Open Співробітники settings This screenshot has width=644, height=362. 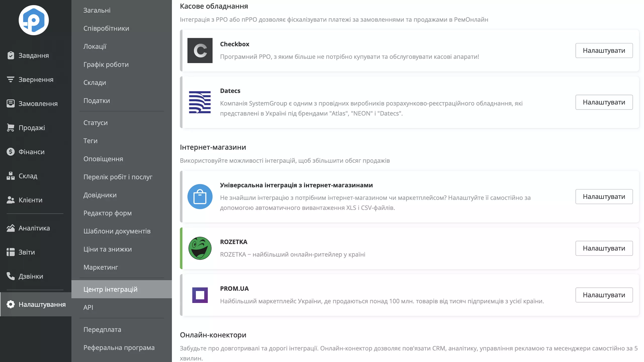(122, 28)
